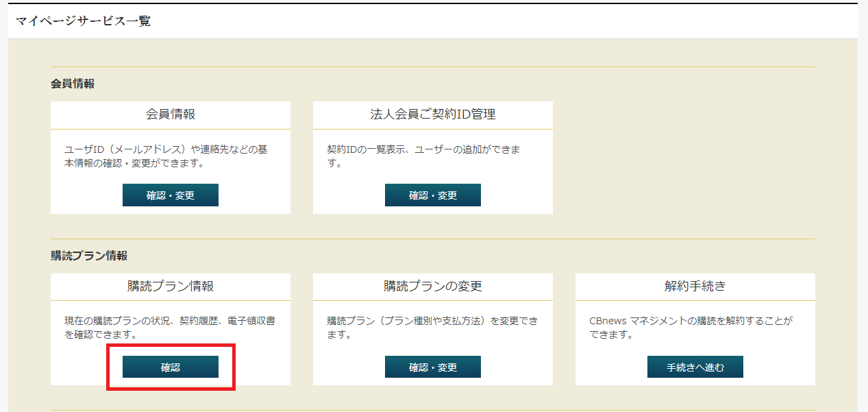
Task: Select the 購読プランの変更 card title
Action: coord(432,287)
